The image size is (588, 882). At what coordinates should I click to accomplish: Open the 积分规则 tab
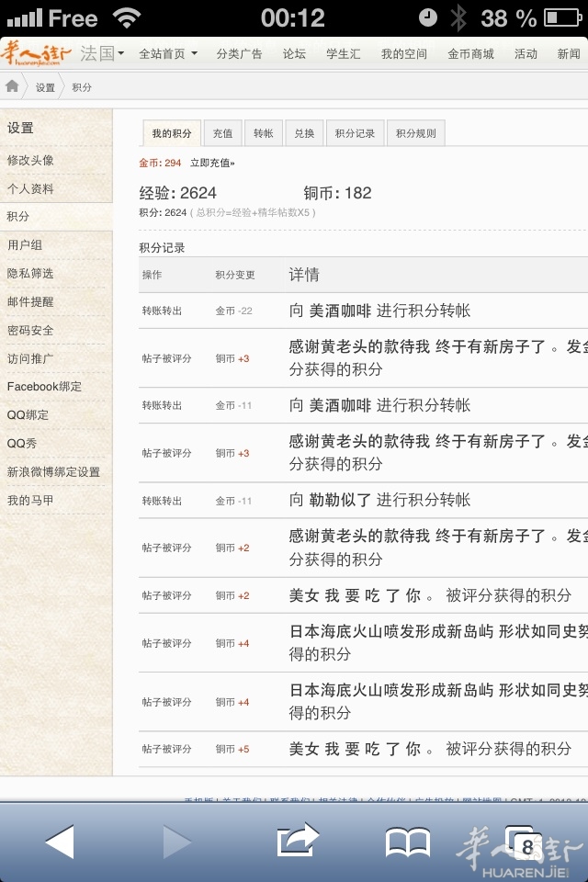[415, 133]
